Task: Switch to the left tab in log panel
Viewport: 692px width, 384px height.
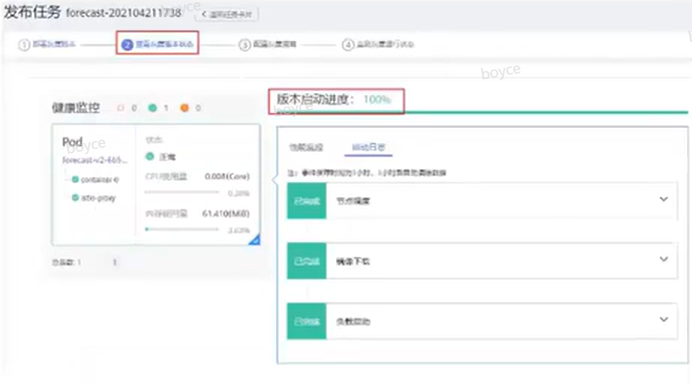Action: [306, 147]
